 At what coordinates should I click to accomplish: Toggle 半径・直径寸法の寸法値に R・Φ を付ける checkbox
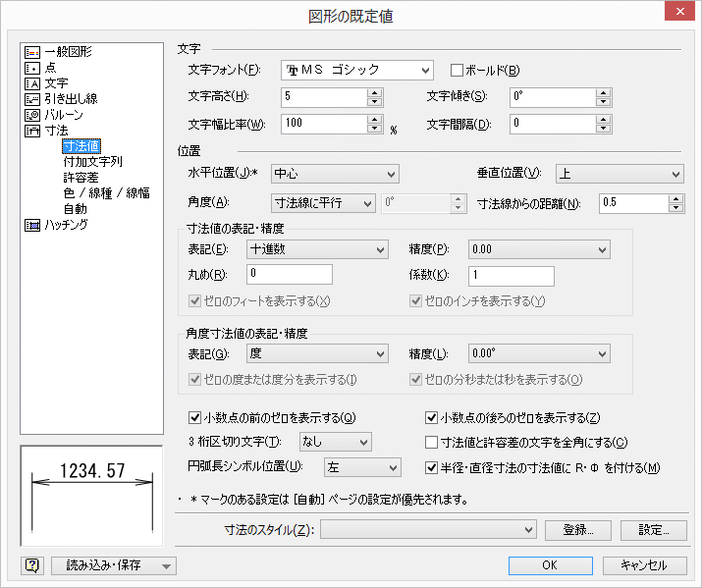431,468
